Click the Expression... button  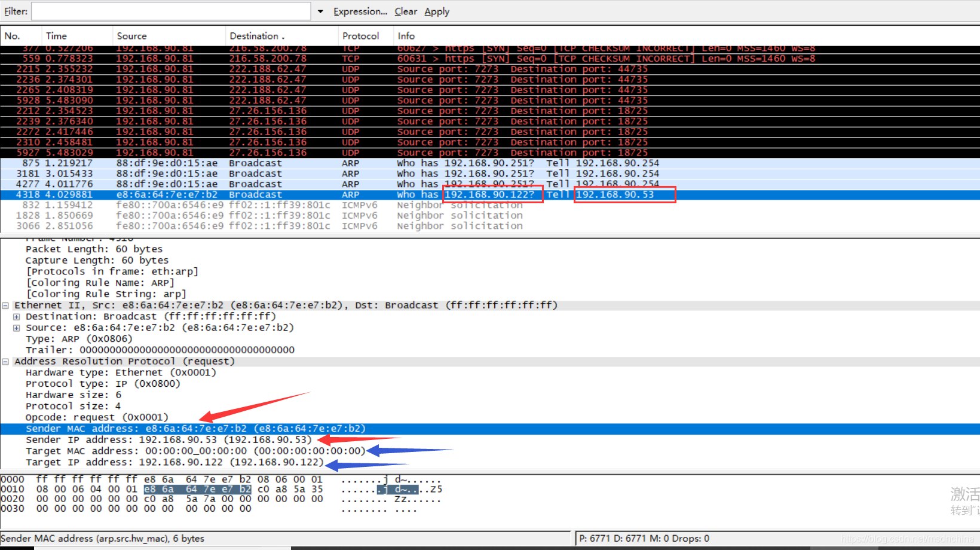[x=360, y=11]
